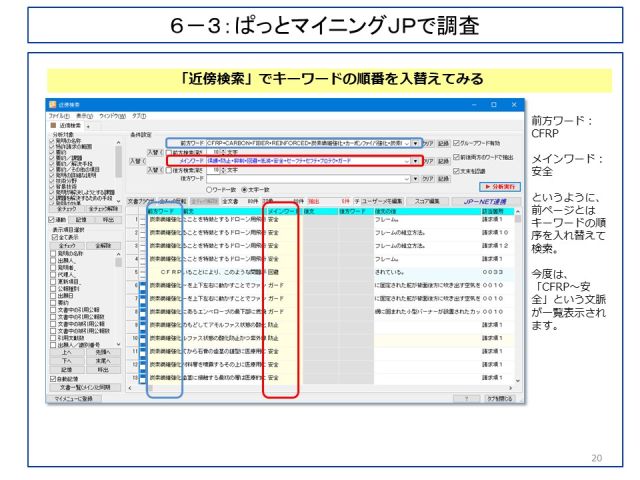Clear the 後方ワード field with クリア
The width and height of the screenshot is (640, 480).
(x=428, y=179)
